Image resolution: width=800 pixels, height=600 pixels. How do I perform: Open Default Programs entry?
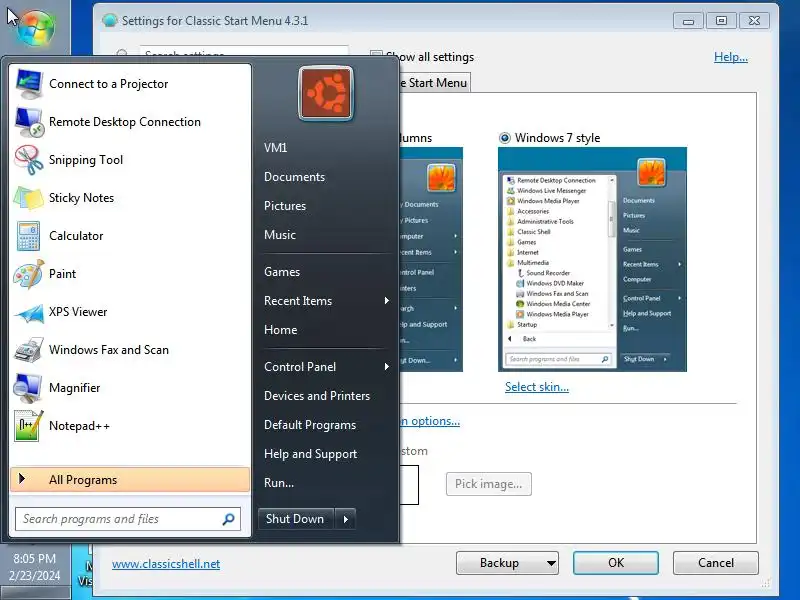click(x=310, y=424)
